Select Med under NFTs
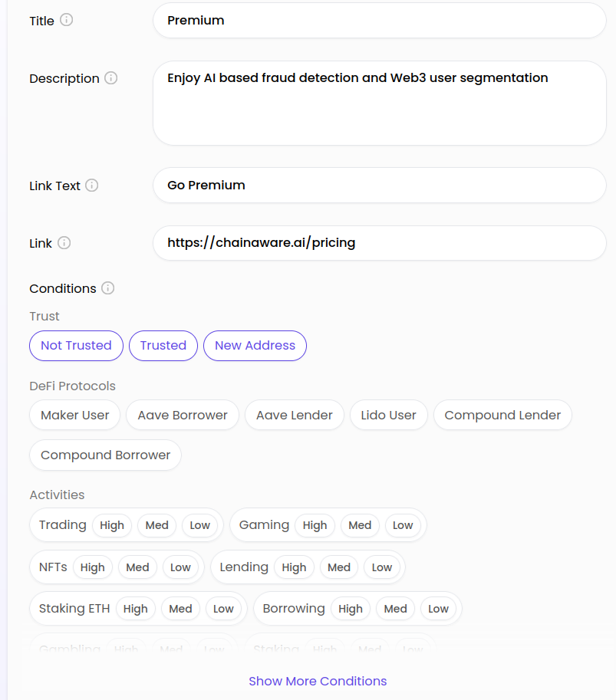616x700 pixels. pyautogui.click(x=137, y=567)
